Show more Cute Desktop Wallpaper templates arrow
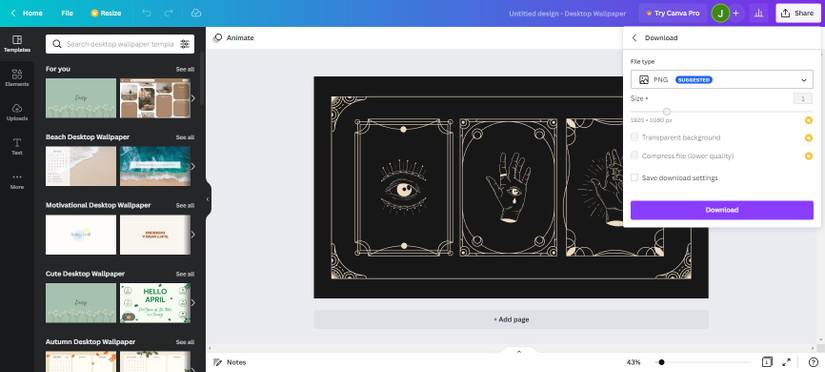Viewport: 825px width, 372px height. 193,303
